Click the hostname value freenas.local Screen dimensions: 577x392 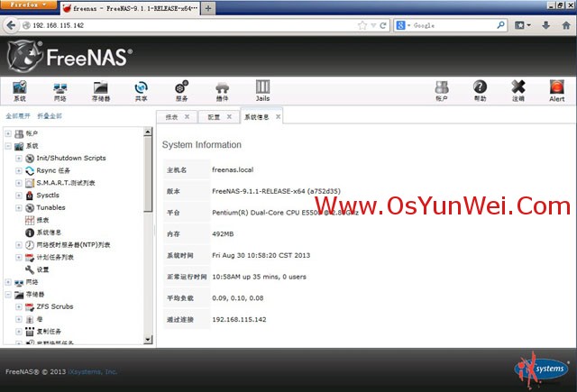[233, 170]
